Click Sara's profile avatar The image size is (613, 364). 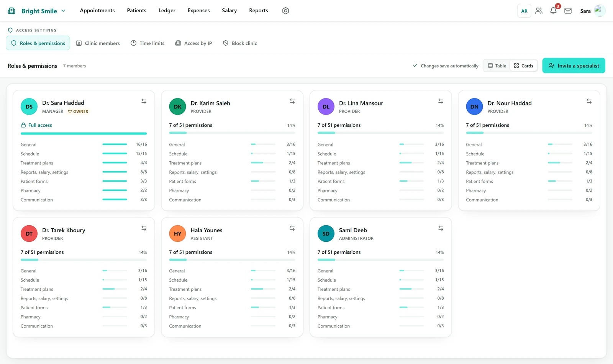tap(600, 11)
